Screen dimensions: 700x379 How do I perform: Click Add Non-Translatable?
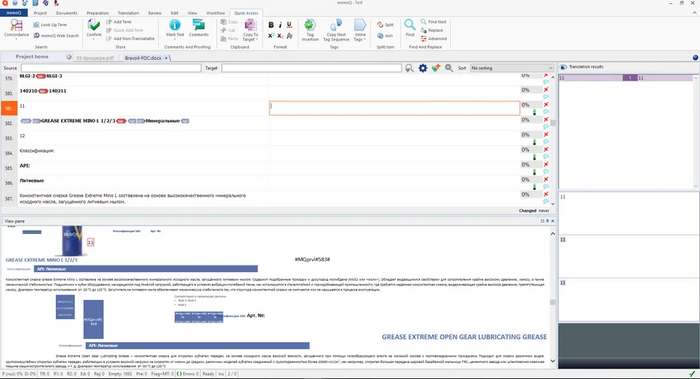coord(130,39)
